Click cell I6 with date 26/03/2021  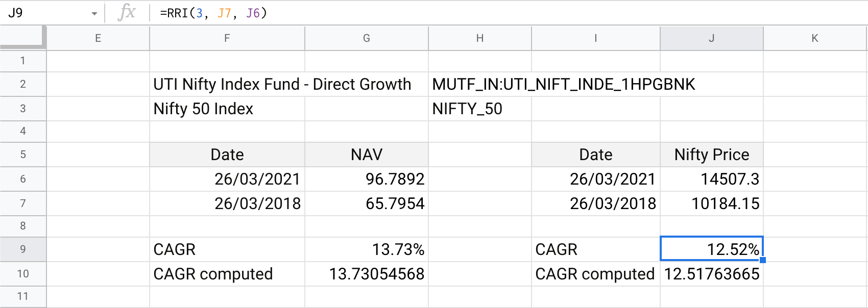point(596,179)
